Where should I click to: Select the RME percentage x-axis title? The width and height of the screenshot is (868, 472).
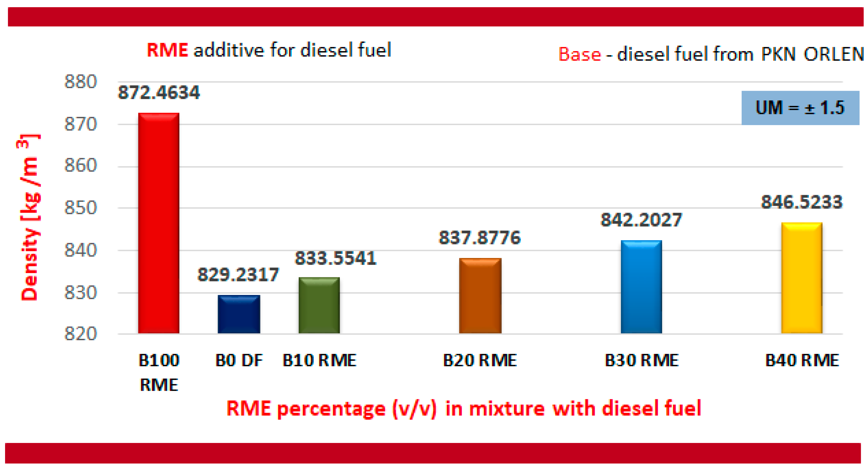(x=463, y=408)
